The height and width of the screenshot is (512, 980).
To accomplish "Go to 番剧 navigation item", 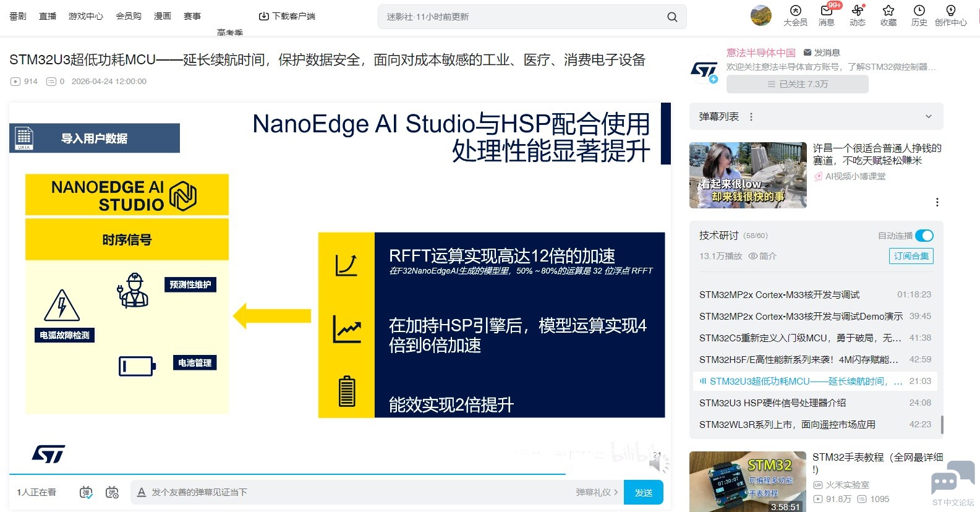I will tap(18, 16).
